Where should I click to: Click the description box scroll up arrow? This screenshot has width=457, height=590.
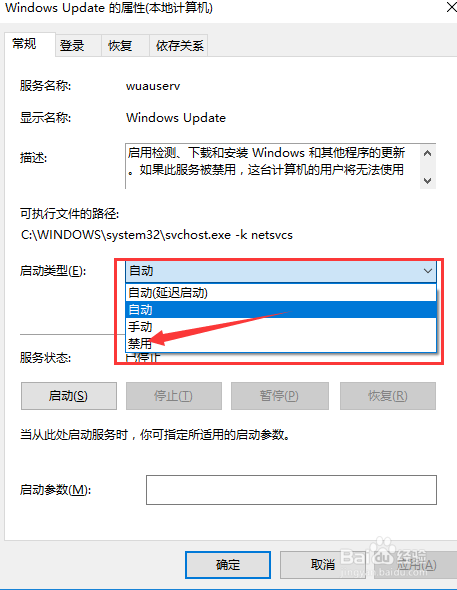click(427, 154)
